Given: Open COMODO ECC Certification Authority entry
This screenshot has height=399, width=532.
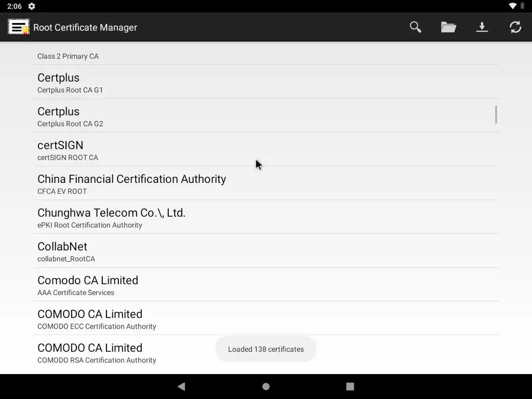Looking at the screenshot, I should click(266, 318).
